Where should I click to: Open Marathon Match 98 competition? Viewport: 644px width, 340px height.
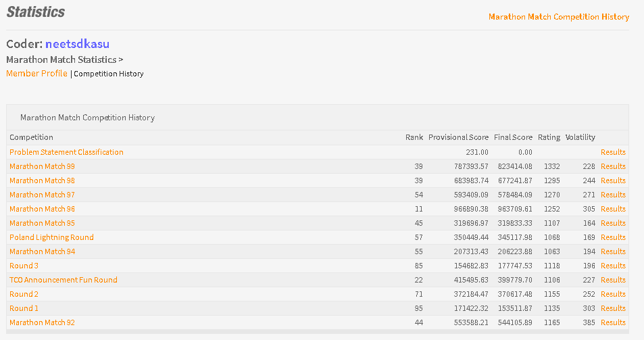(x=42, y=180)
